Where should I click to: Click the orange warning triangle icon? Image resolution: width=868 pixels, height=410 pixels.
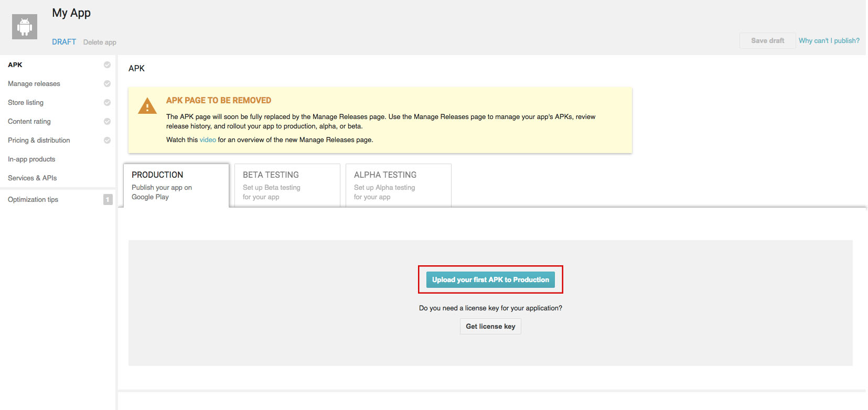point(147,106)
